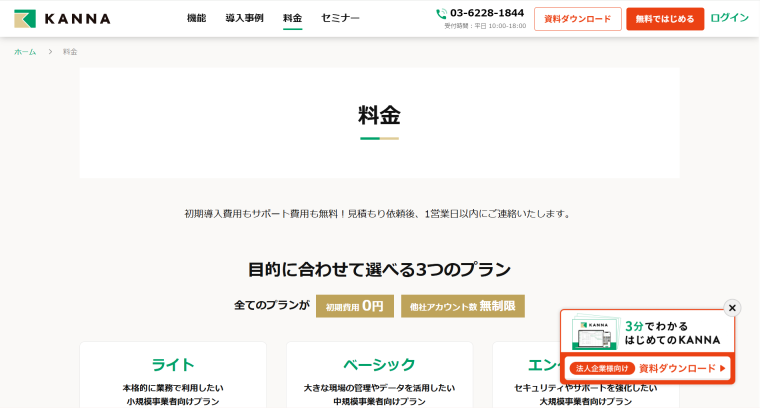Click the KANNA logo icon
This screenshot has width=760, height=408.
click(x=25, y=19)
